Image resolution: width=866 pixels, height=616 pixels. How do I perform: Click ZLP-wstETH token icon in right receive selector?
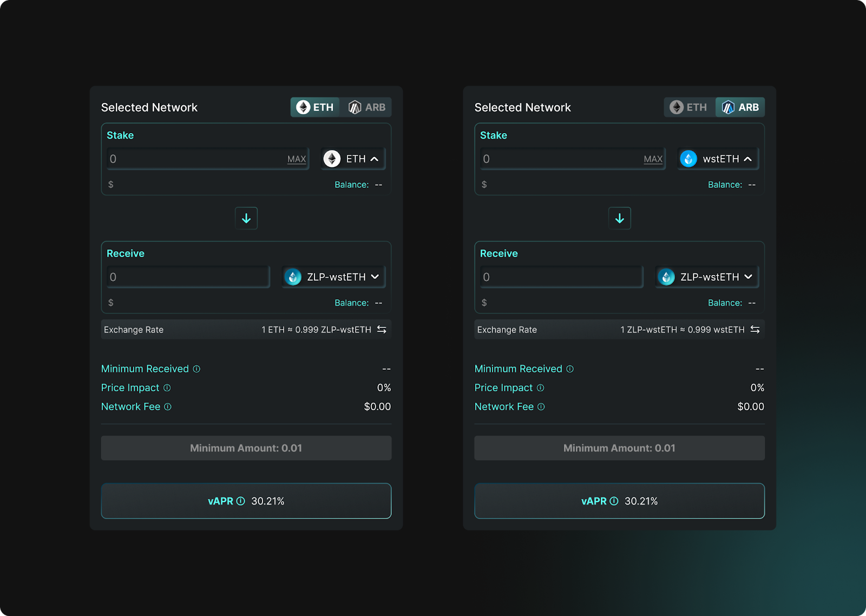pyautogui.click(x=666, y=277)
